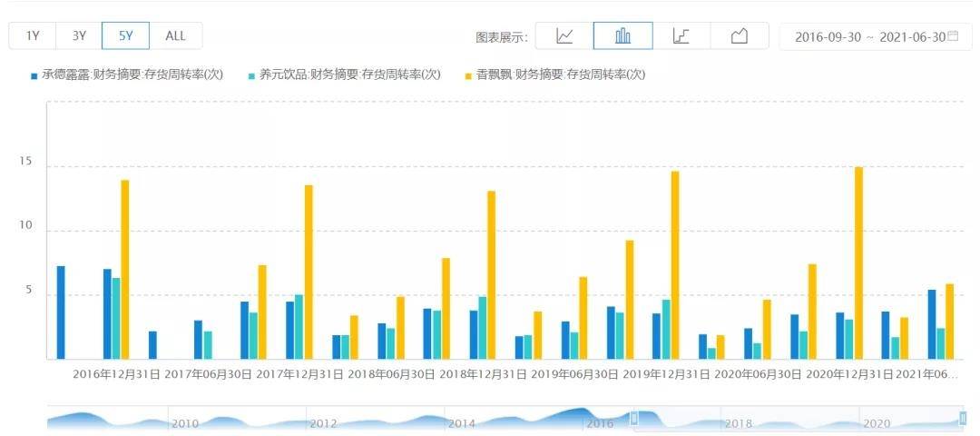980x436 pixels.
Task: Select the 3Y time range tab
Action: point(79,35)
